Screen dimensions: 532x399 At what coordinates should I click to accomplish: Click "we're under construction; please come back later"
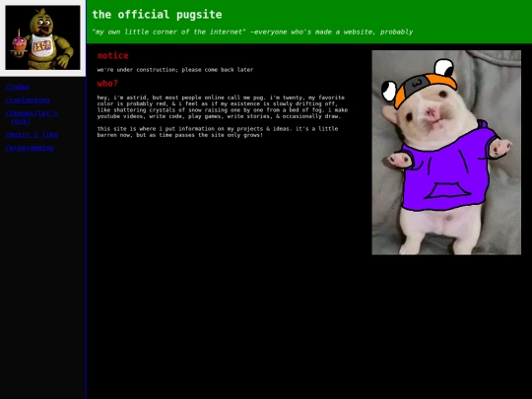pyautogui.click(x=175, y=70)
